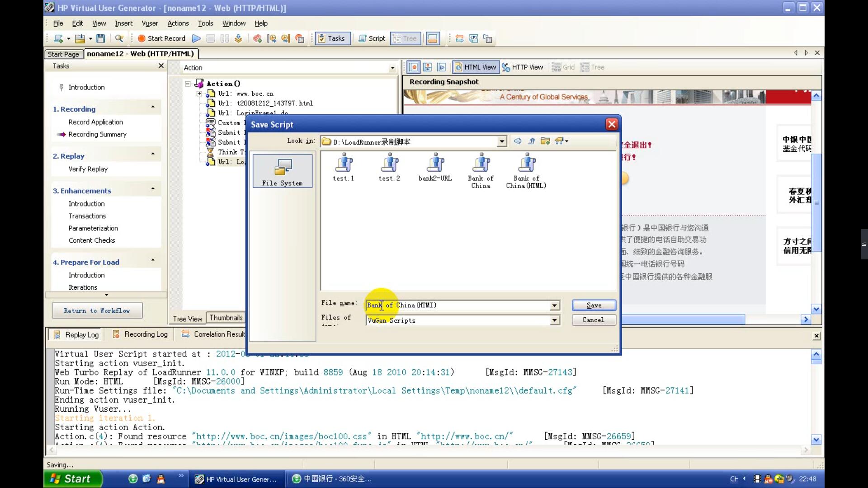Viewport: 868px width, 488px height.
Task: Select the File System location icon
Action: (x=283, y=171)
